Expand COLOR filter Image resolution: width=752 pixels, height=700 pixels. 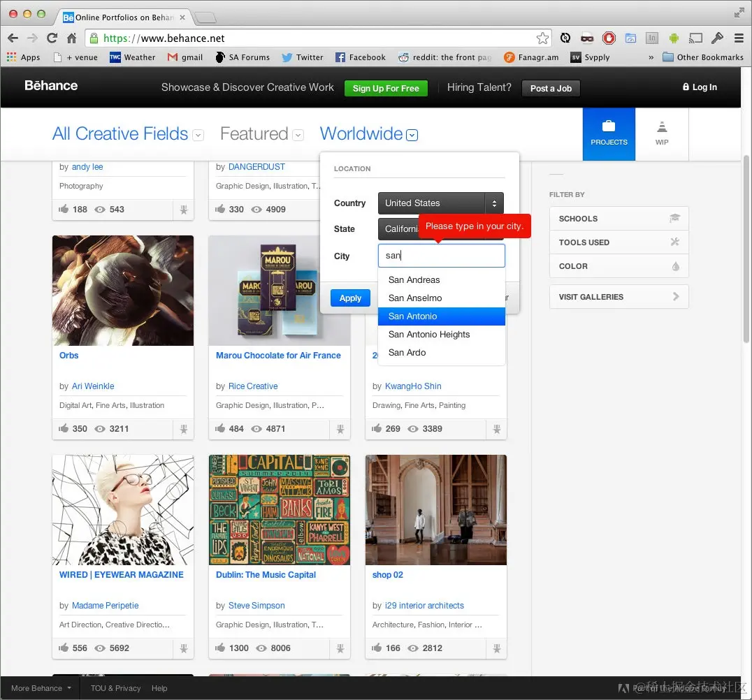[619, 266]
